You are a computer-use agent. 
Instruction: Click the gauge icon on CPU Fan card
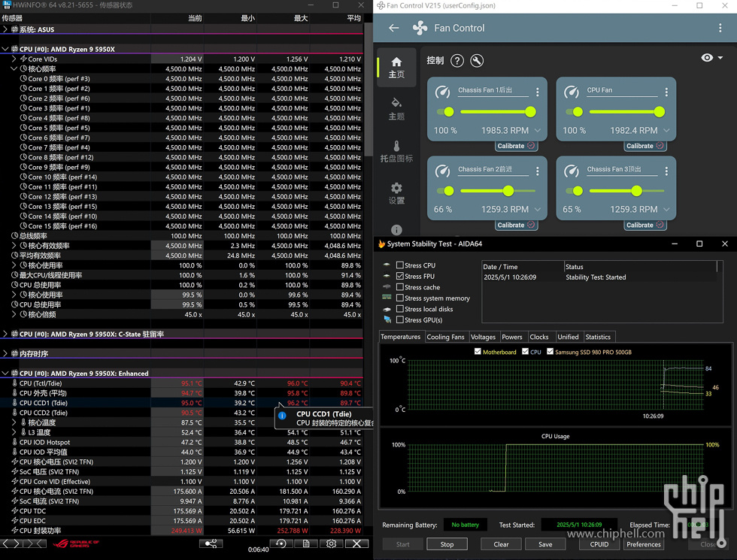click(571, 92)
